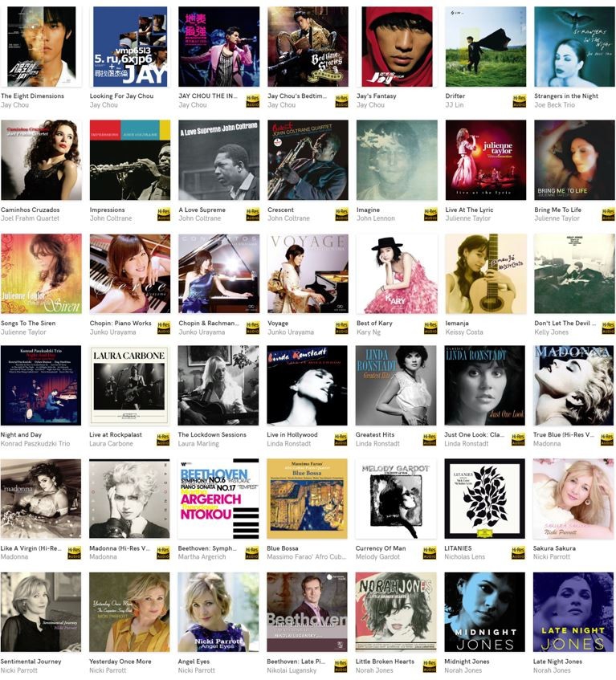Image resolution: width=616 pixels, height=680 pixels.
Task: Click Hi-Res Audio badge for Live at Rockpalast
Action: 163,439
